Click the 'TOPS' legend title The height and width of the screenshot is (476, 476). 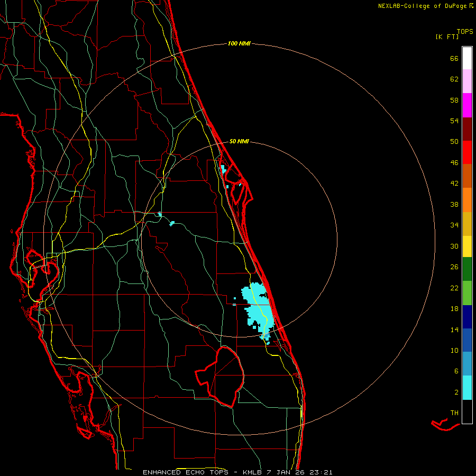(x=465, y=31)
